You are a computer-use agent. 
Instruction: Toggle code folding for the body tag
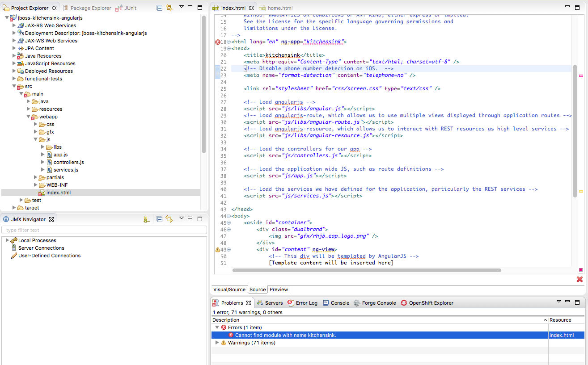tap(229, 216)
